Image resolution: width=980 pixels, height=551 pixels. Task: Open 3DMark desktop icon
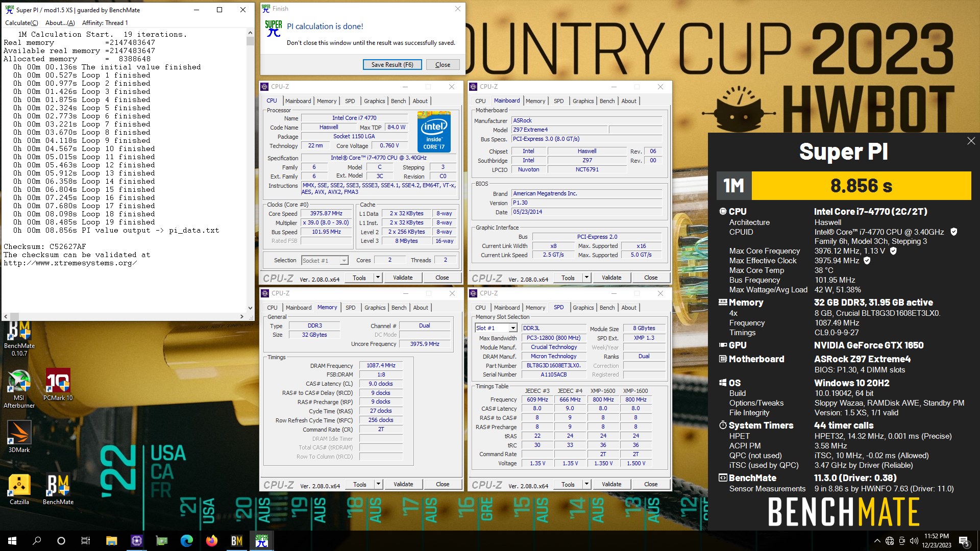(19, 437)
